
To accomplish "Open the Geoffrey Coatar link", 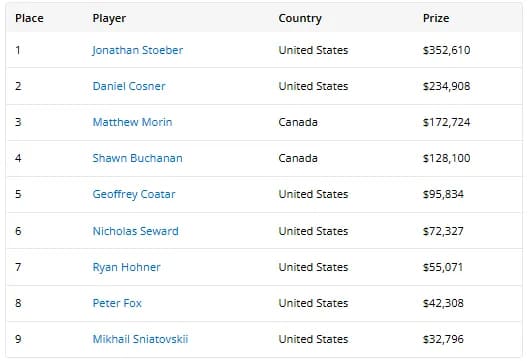I will (134, 194).
